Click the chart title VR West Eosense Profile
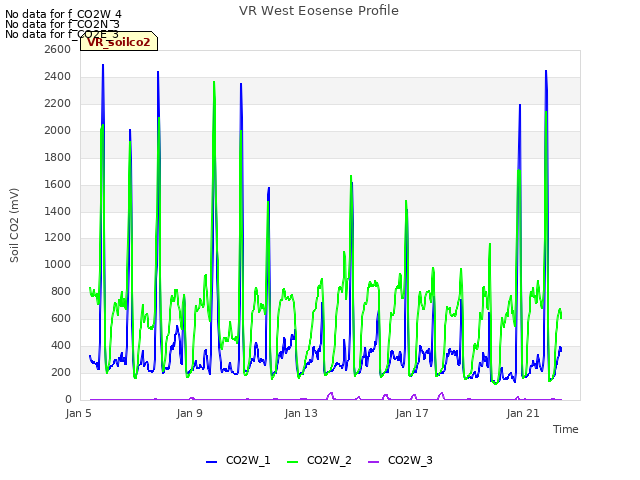This screenshot has width=640, height=480. 319,11
